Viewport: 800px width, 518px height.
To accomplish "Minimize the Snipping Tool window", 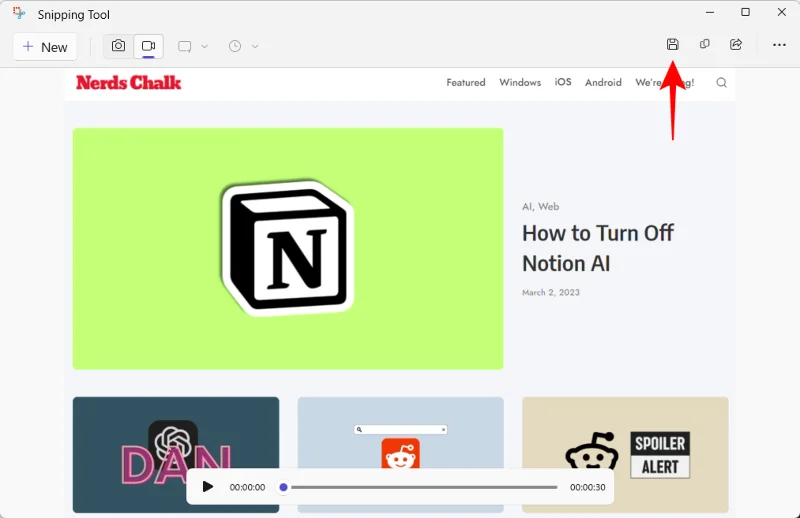I will (x=710, y=12).
